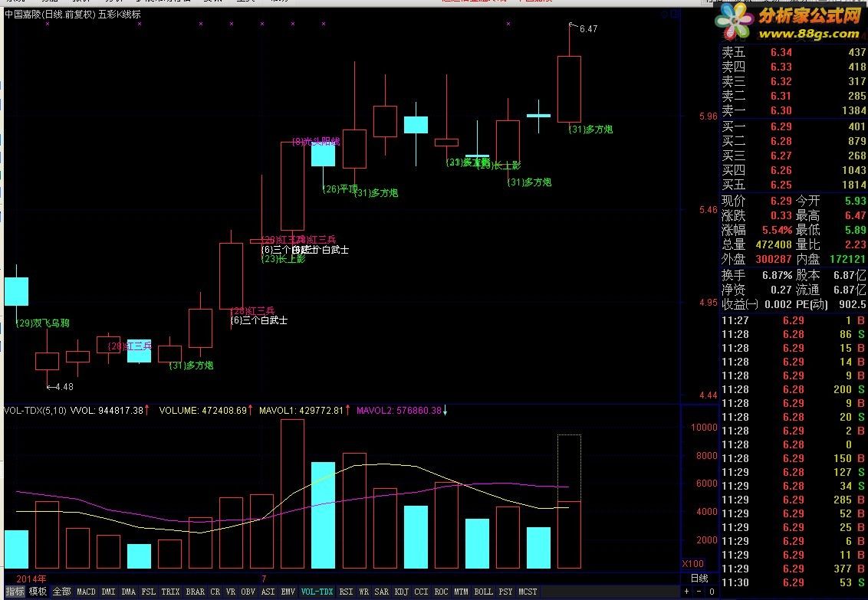
Task: Click the 11:27 trade tick row
Action: click(794, 320)
